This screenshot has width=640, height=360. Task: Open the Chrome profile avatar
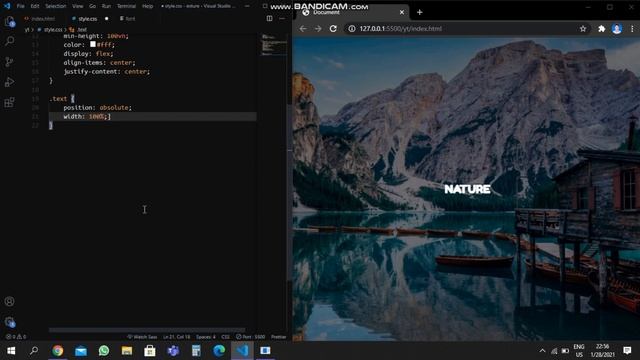(617, 29)
